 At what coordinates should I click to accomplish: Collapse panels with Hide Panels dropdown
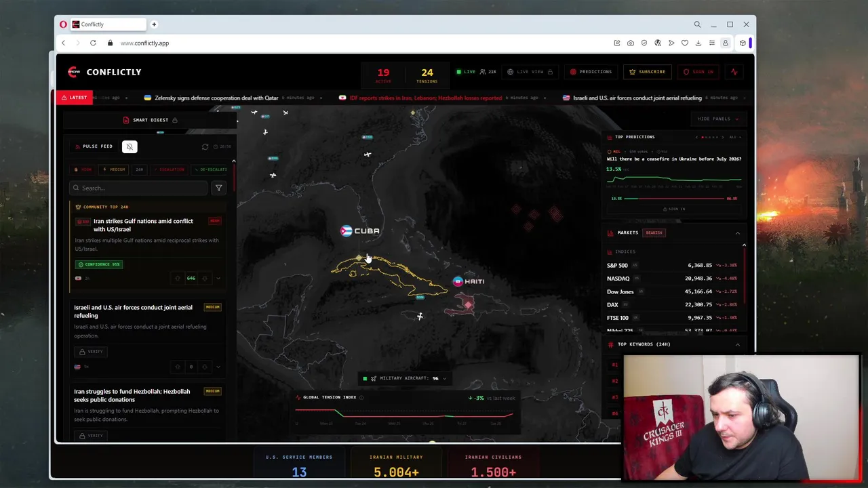pos(717,119)
